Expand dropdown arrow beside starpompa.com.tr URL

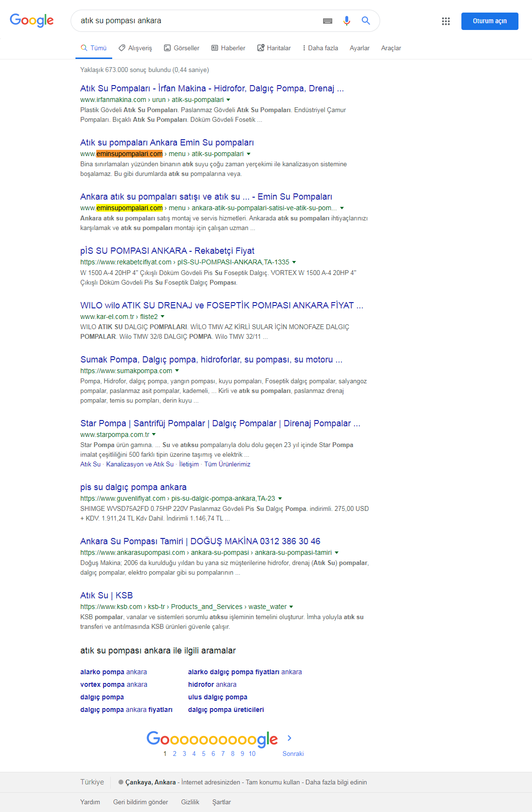154,435
